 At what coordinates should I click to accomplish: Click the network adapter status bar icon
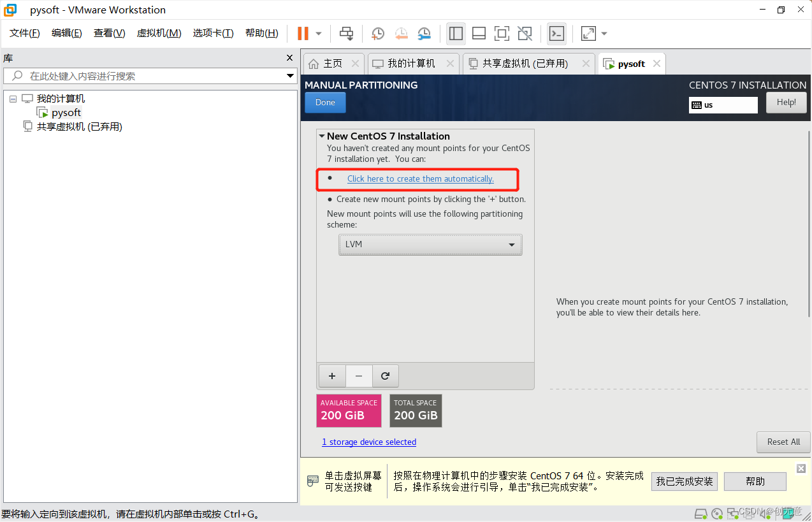pos(732,514)
